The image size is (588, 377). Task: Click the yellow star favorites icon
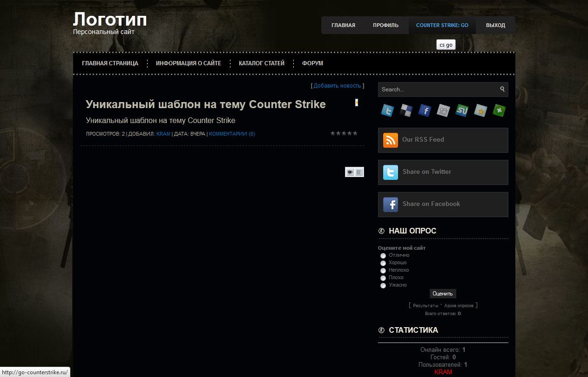[x=480, y=110]
